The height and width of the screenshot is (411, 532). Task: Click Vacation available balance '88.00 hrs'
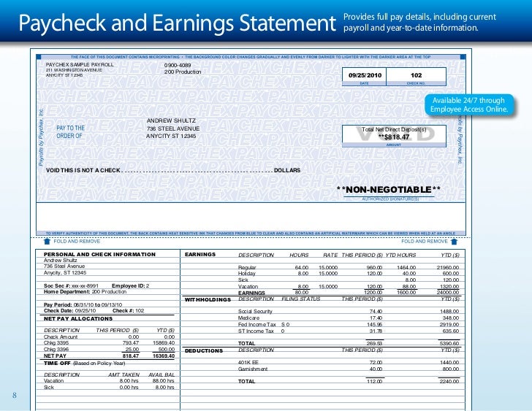click(x=163, y=380)
